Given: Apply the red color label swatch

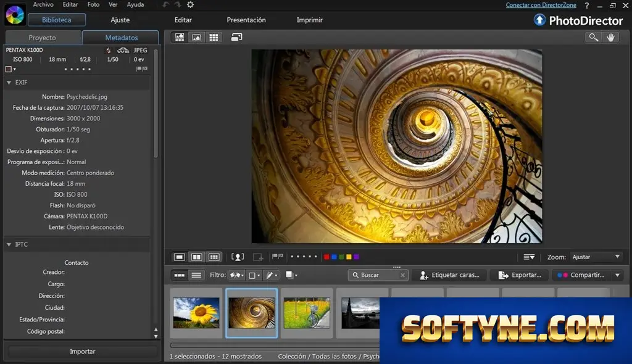Looking at the screenshot, I should click(x=326, y=257).
